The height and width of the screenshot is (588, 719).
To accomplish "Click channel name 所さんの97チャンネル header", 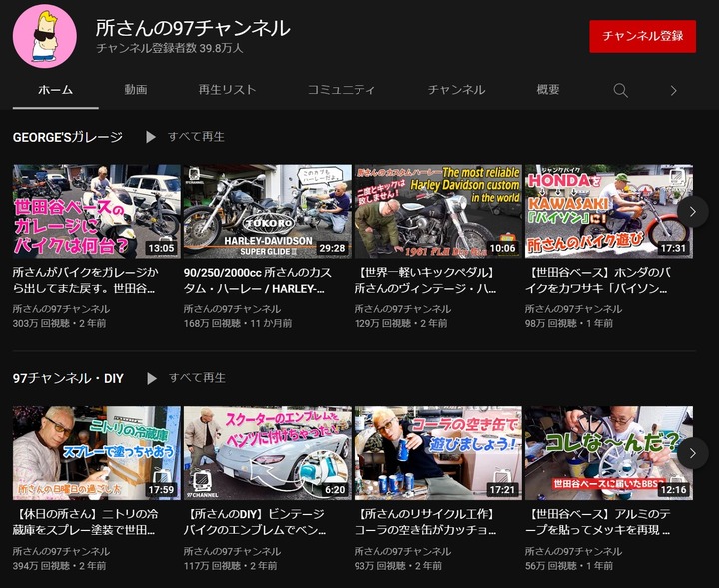I will [x=193, y=28].
